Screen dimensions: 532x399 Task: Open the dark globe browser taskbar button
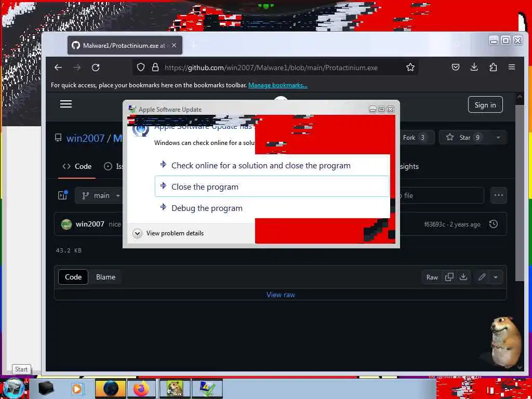pyautogui.click(x=111, y=389)
